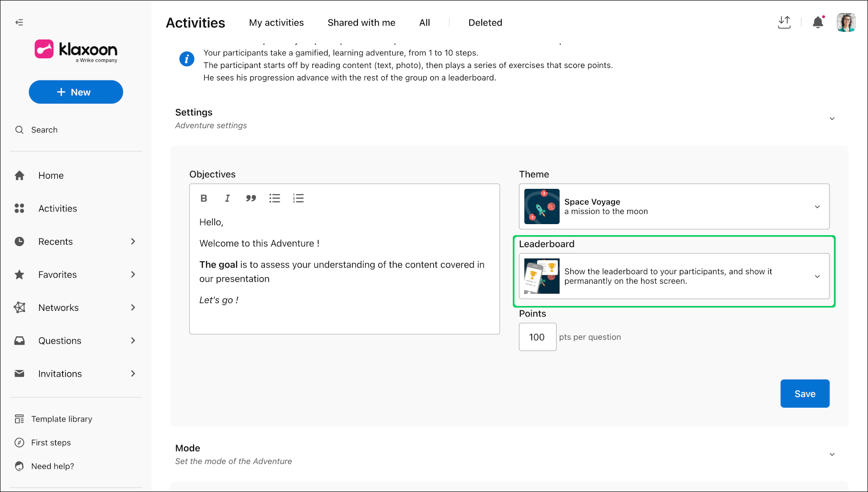Apply bold formatting in Objectives editor

point(204,198)
